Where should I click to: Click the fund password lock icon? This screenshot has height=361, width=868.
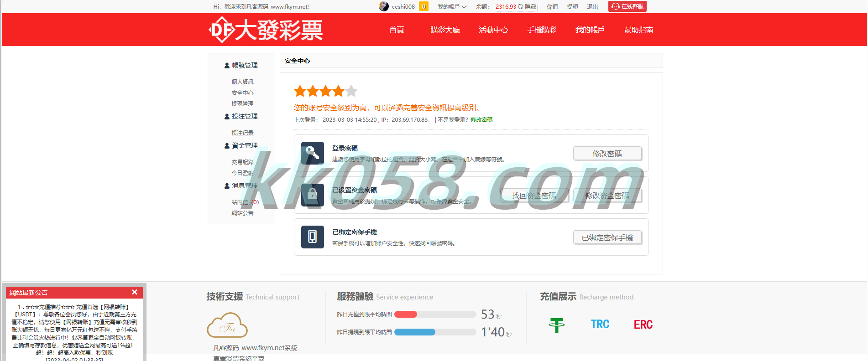point(313,195)
